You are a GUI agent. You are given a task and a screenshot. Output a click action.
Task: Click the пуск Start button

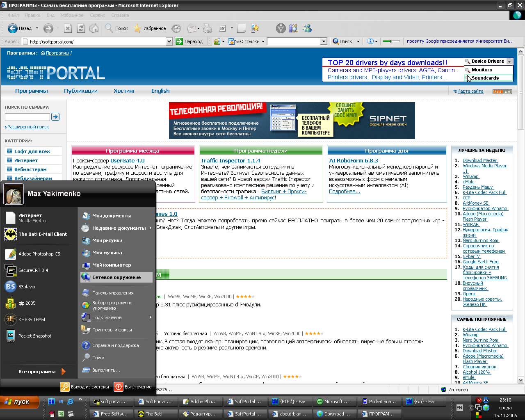20,402
